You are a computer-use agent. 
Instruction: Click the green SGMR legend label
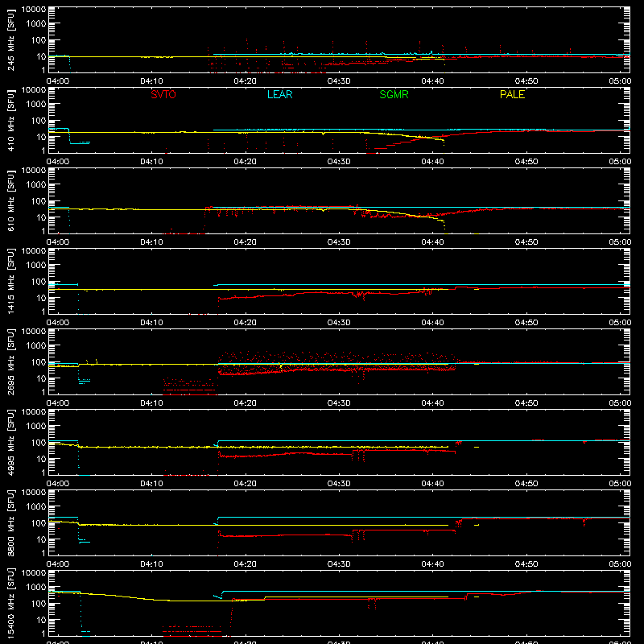pos(394,94)
